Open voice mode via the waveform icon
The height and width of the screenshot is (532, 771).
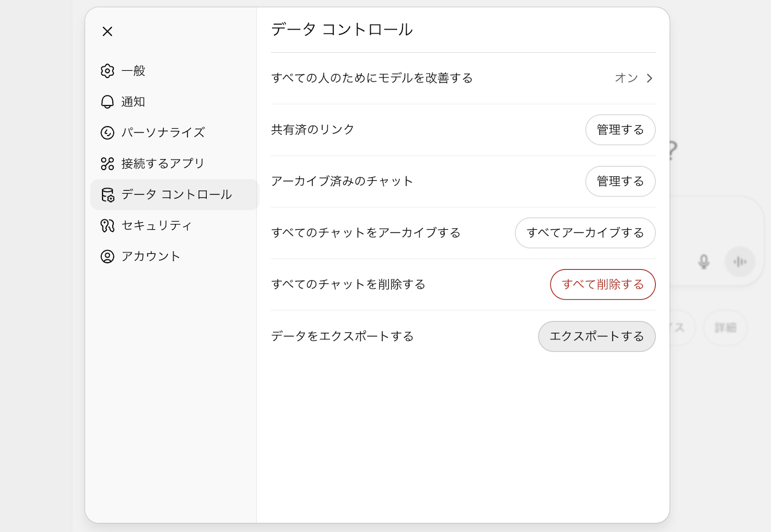(x=741, y=262)
